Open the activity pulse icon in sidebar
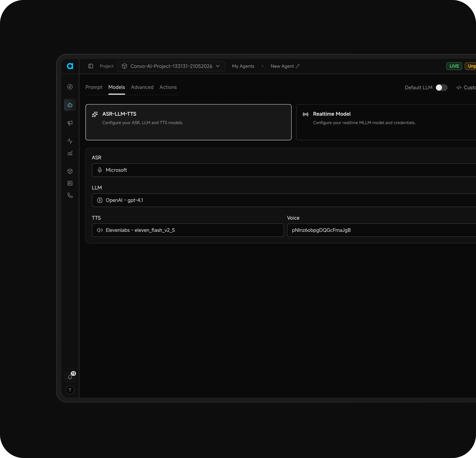The width and height of the screenshot is (476, 458). [x=70, y=141]
